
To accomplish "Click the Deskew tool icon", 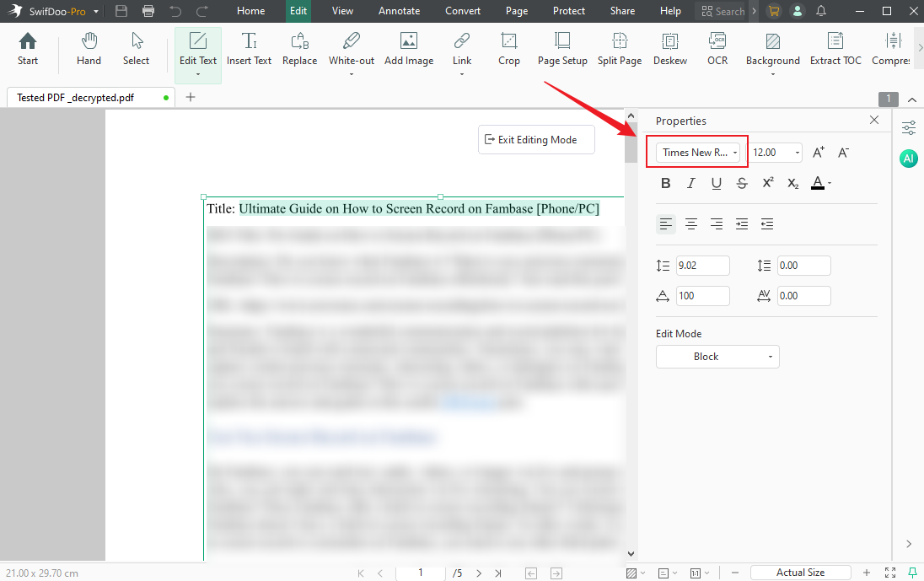I will coord(670,41).
